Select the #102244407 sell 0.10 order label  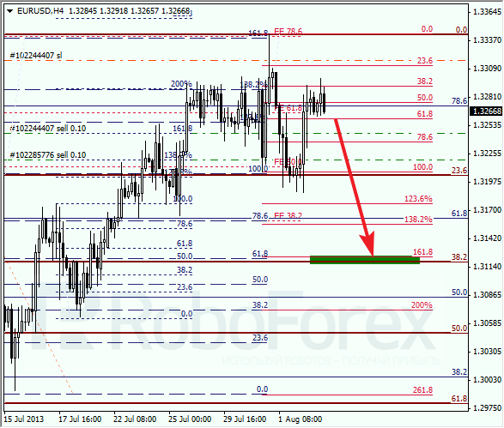tap(47, 129)
